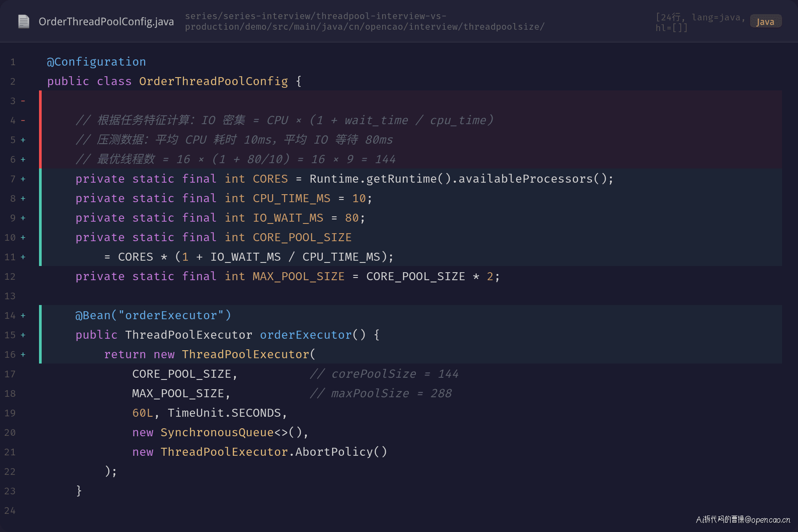Click the plus diff marker on line 14

(23, 316)
